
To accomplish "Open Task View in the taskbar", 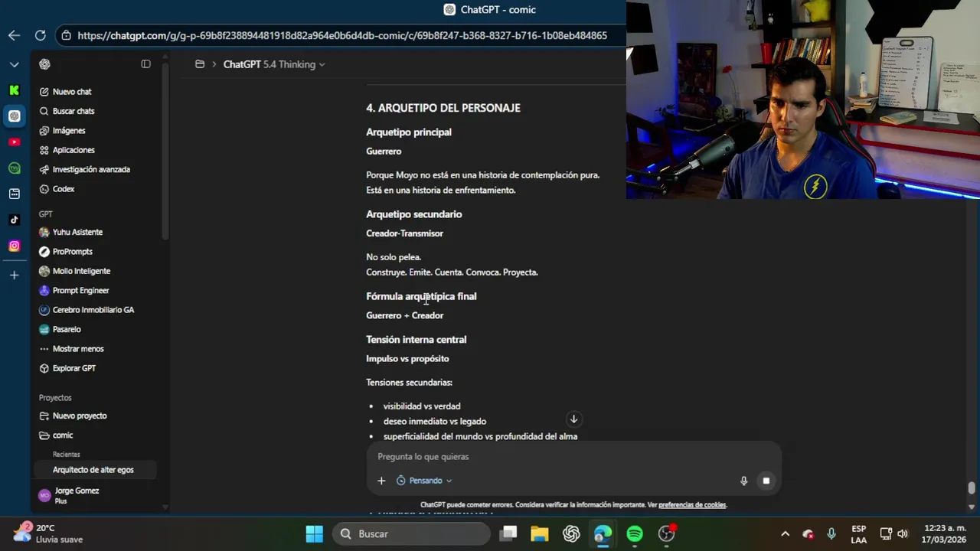I will pyautogui.click(x=508, y=533).
